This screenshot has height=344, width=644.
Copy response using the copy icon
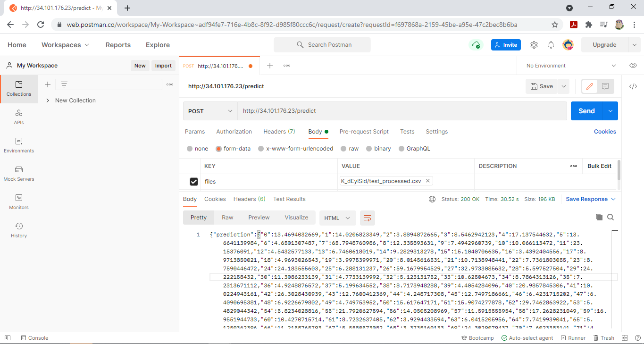point(599,217)
